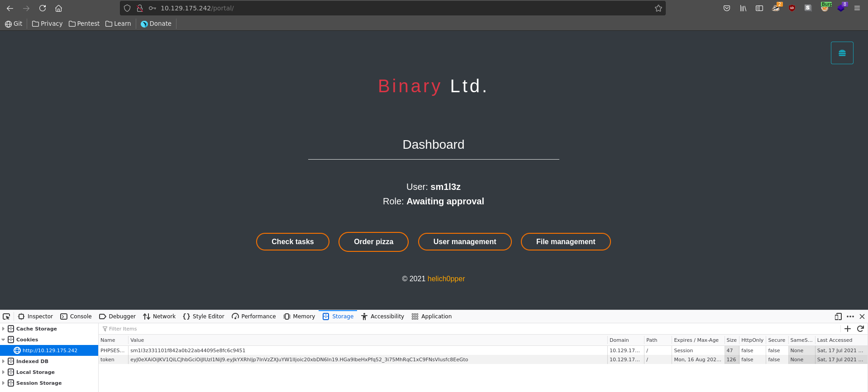The image size is (868, 392).
Task: Click the User management button
Action: (464, 241)
